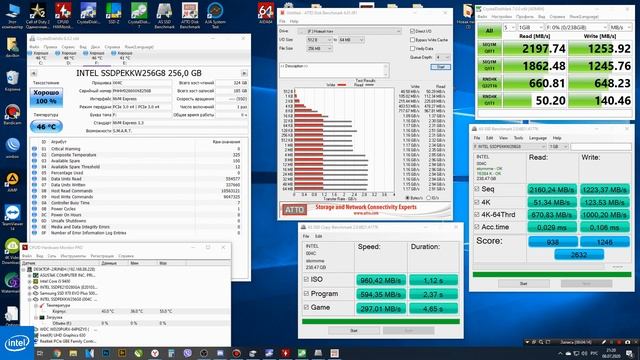This screenshot has width=640, height=360.
Task: Open Edit menu in AS SSD Copy Benchmark
Action: 318,236
